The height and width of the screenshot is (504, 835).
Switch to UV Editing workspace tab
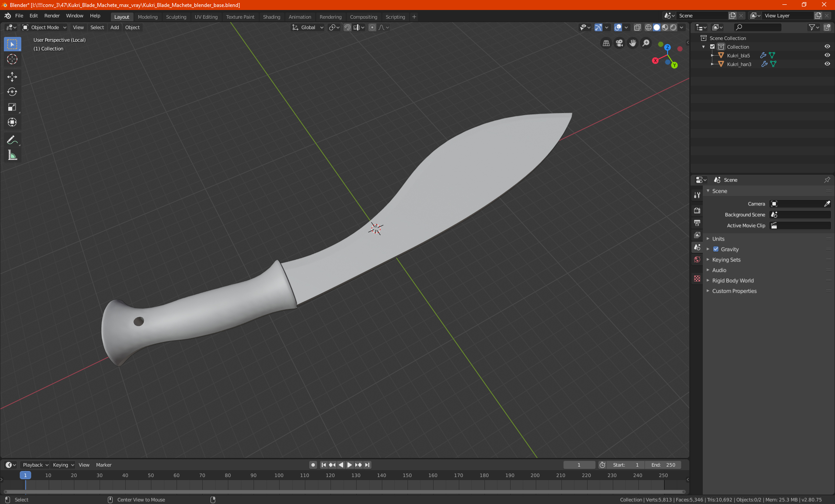pos(206,17)
